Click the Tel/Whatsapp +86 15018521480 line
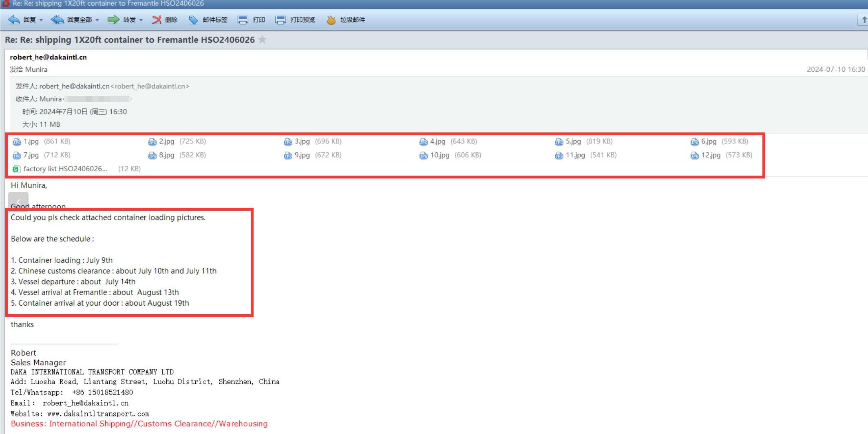 72,392
